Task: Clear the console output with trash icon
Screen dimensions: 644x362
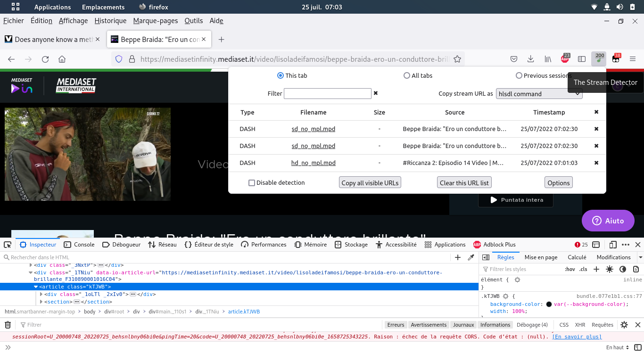Action: [8, 325]
